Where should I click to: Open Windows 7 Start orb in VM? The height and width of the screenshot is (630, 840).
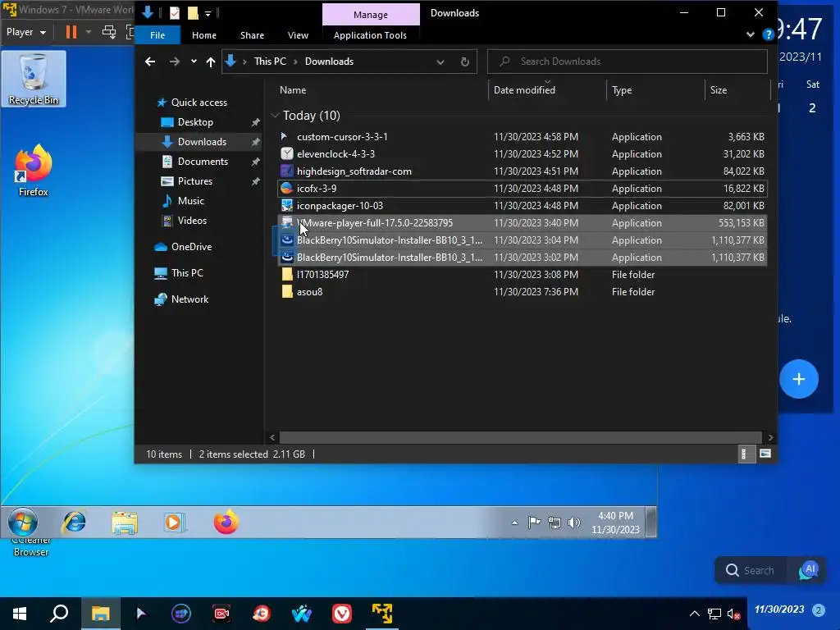pyautogui.click(x=23, y=522)
